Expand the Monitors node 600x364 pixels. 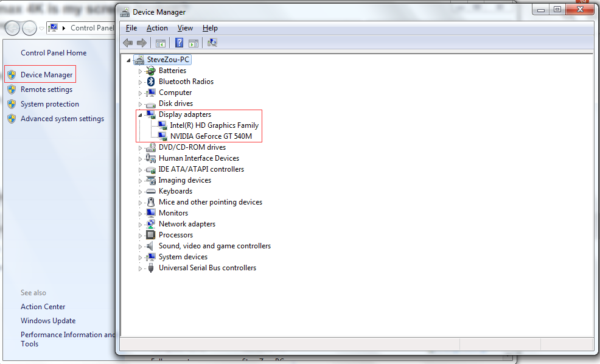coord(140,214)
